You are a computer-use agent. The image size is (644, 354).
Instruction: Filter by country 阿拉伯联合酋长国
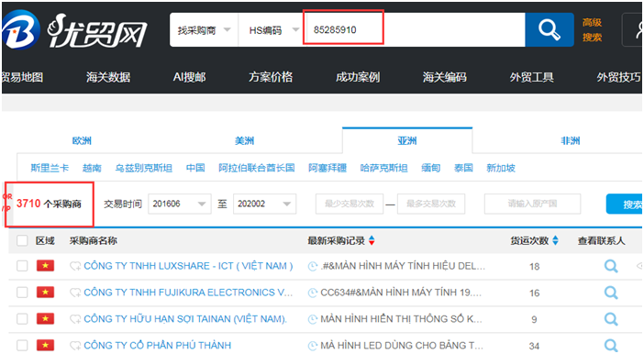tap(257, 168)
